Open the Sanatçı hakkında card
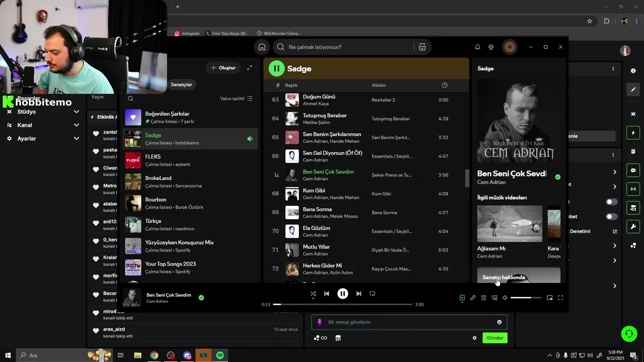644x362 pixels. coord(519,275)
